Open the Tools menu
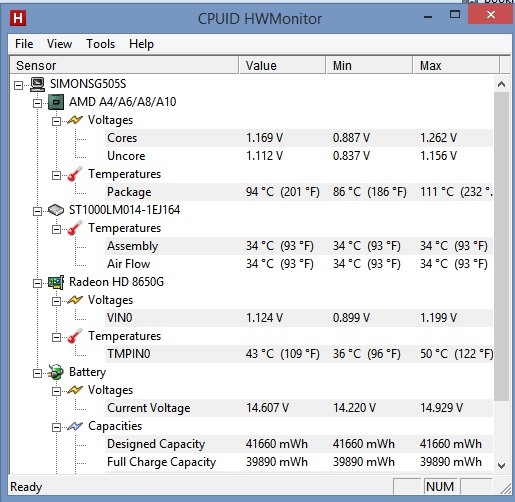Image resolution: width=515 pixels, height=502 pixels. coord(100,44)
